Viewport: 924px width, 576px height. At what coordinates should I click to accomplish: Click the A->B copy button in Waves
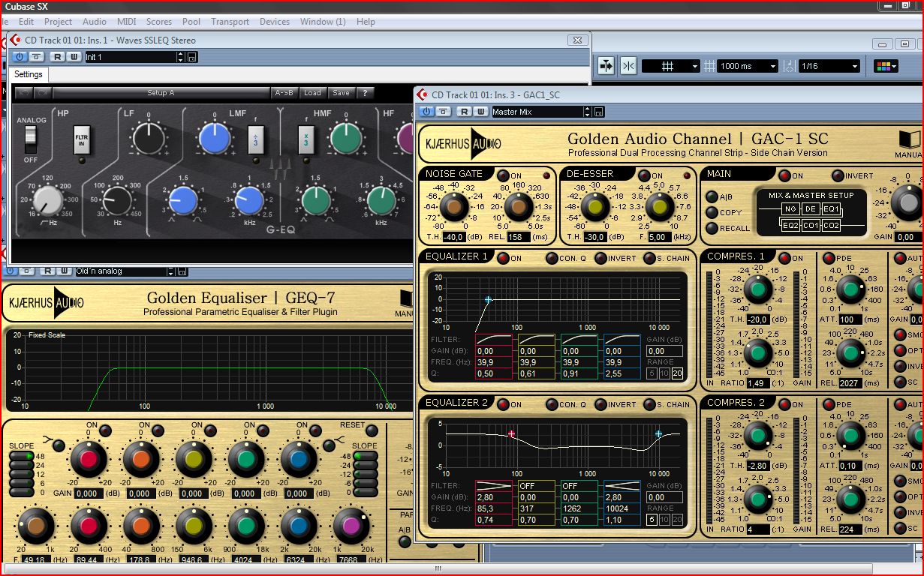tap(284, 93)
